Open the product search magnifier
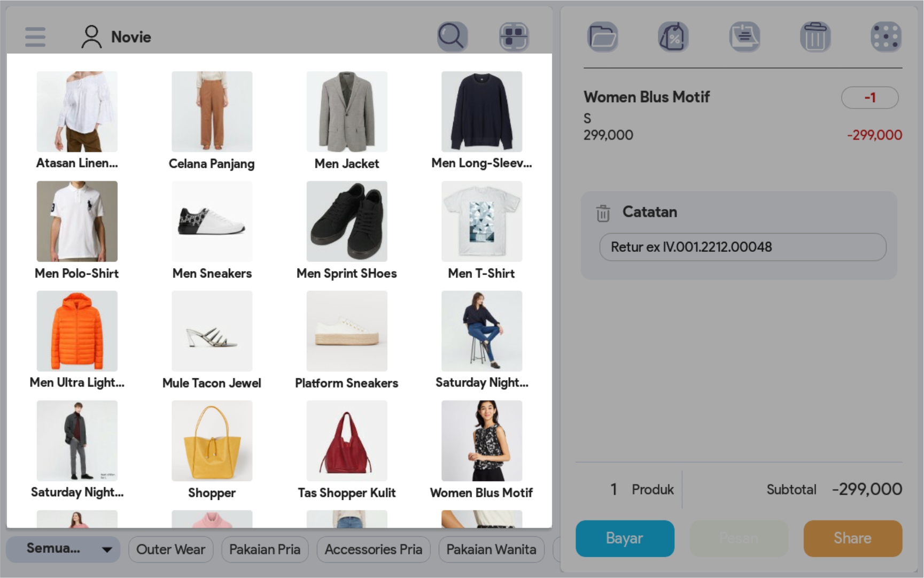 pos(452,36)
